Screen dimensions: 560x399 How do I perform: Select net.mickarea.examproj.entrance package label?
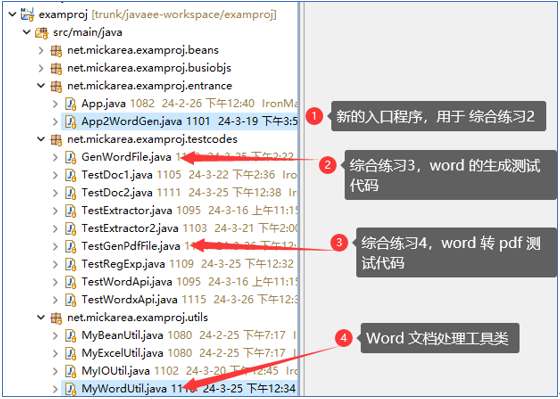click(x=150, y=86)
